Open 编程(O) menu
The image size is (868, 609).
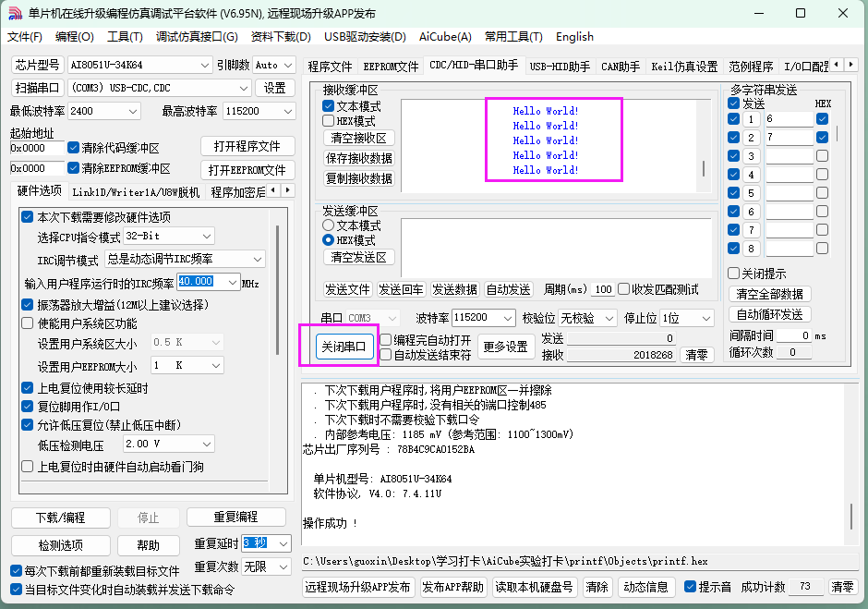(x=75, y=37)
